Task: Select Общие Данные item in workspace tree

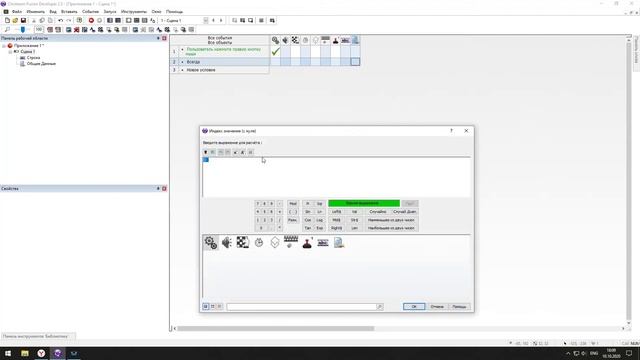Action: [41, 64]
